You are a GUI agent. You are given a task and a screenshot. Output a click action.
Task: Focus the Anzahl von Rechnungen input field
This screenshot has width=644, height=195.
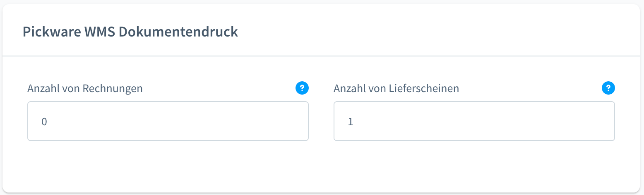[x=168, y=121]
